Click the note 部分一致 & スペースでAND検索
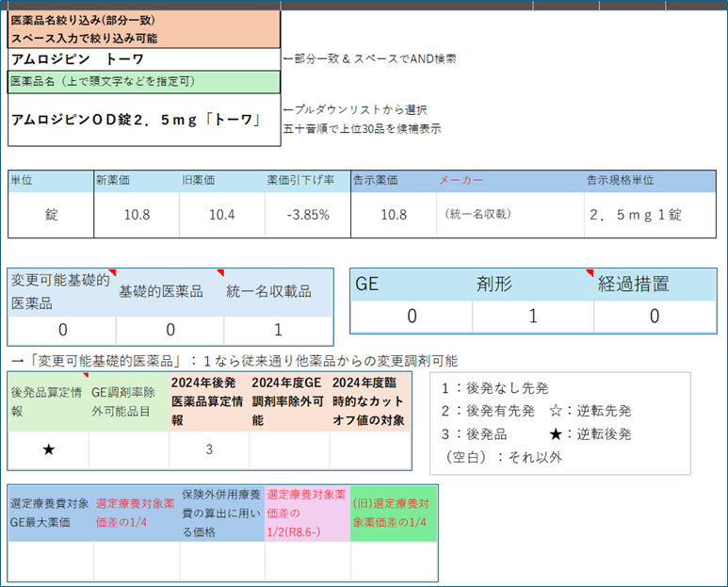 pos(369,59)
